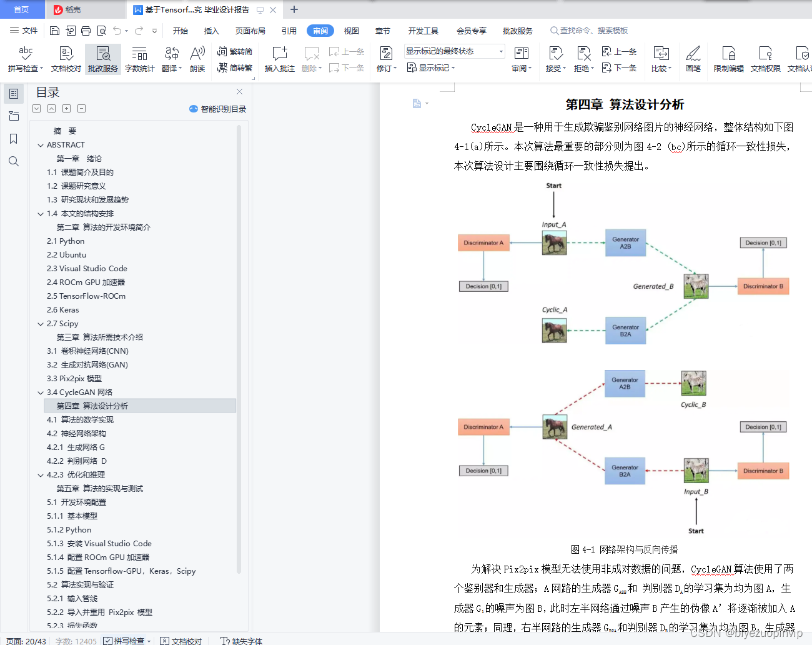Screen dimensions: 812x645
Task: Switch to the 插入 ribbon tab
Action: (211, 29)
